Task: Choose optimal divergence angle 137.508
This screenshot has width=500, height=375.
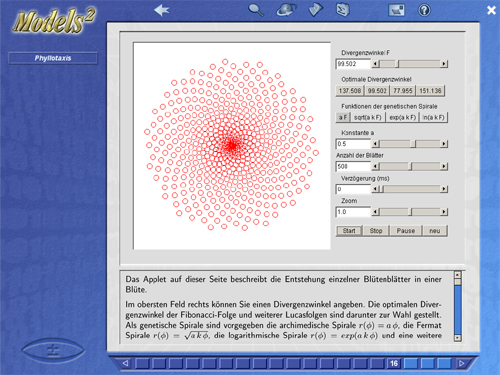Action: pyautogui.click(x=350, y=91)
